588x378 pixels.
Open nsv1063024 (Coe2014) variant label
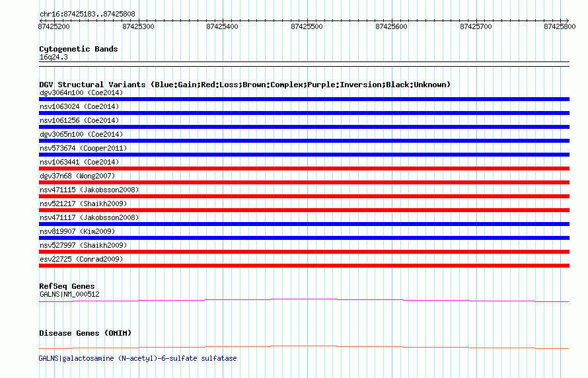(x=79, y=106)
